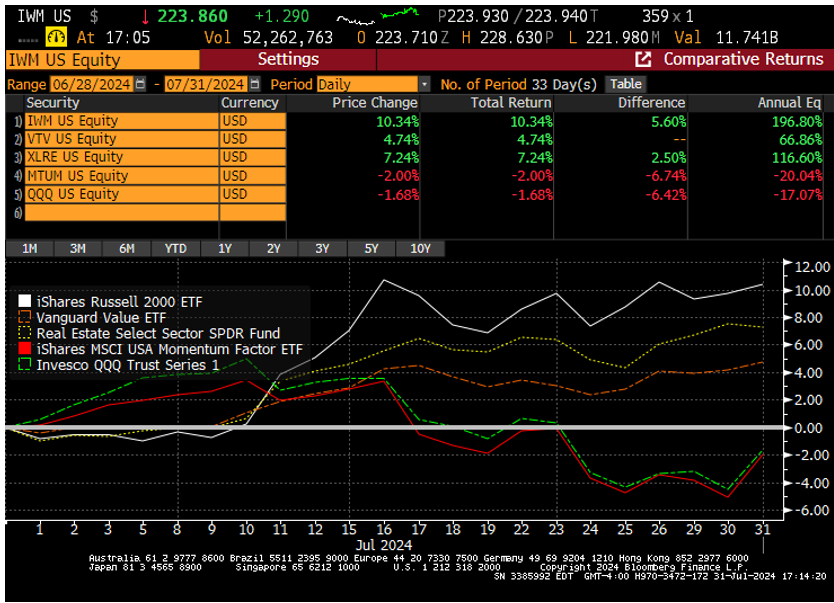
Task: Click the XLRE US Equity security field
Action: coord(121,157)
